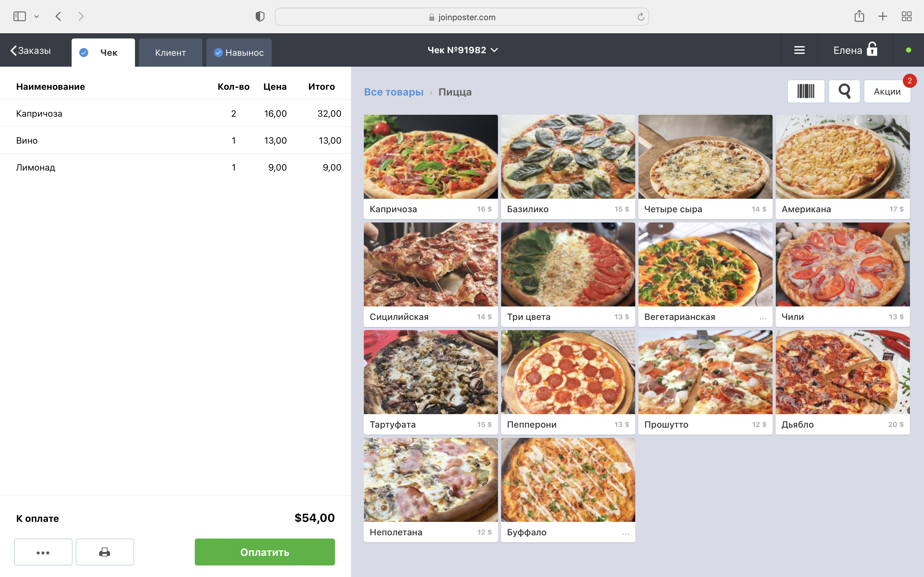Viewport: 924px width, 577px height.
Task: Add Пепперони pizza to the order
Action: click(x=568, y=381)
